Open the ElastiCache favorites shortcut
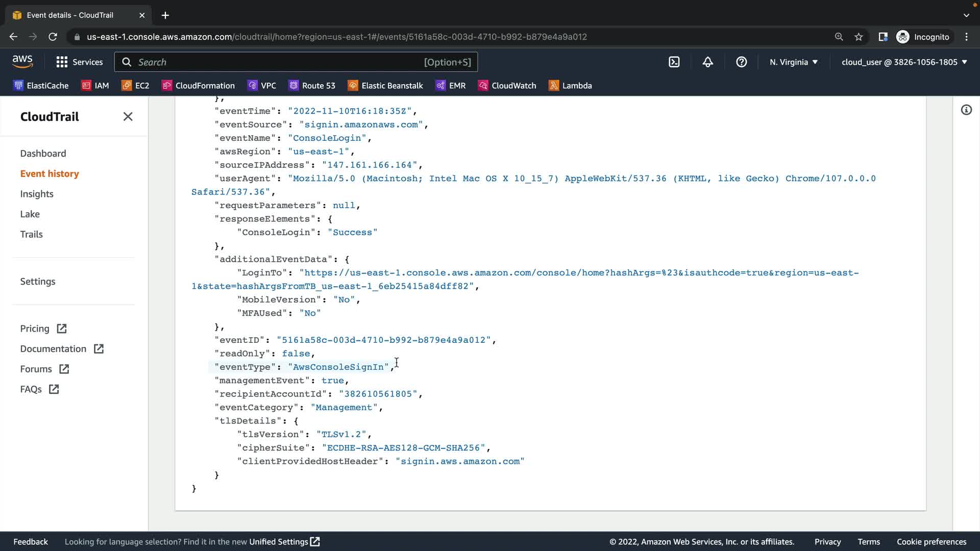This screenshot has width=980, height=551. pos(41,86)
